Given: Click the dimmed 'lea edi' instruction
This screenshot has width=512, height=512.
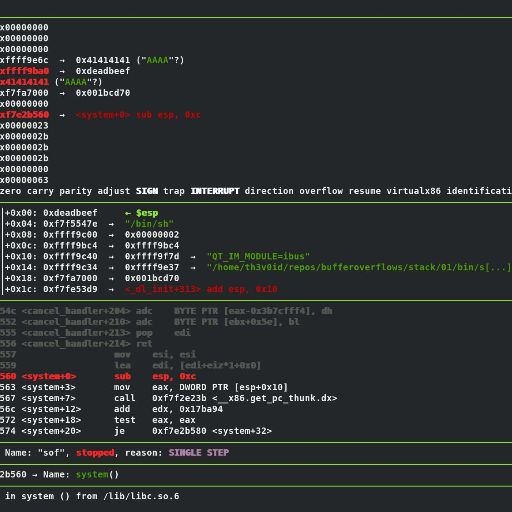Looking at the screenshot, I should point(187,365).
